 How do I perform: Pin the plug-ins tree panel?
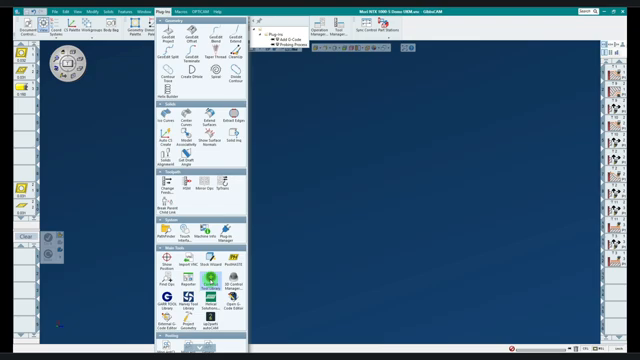(x=259, y=20)
